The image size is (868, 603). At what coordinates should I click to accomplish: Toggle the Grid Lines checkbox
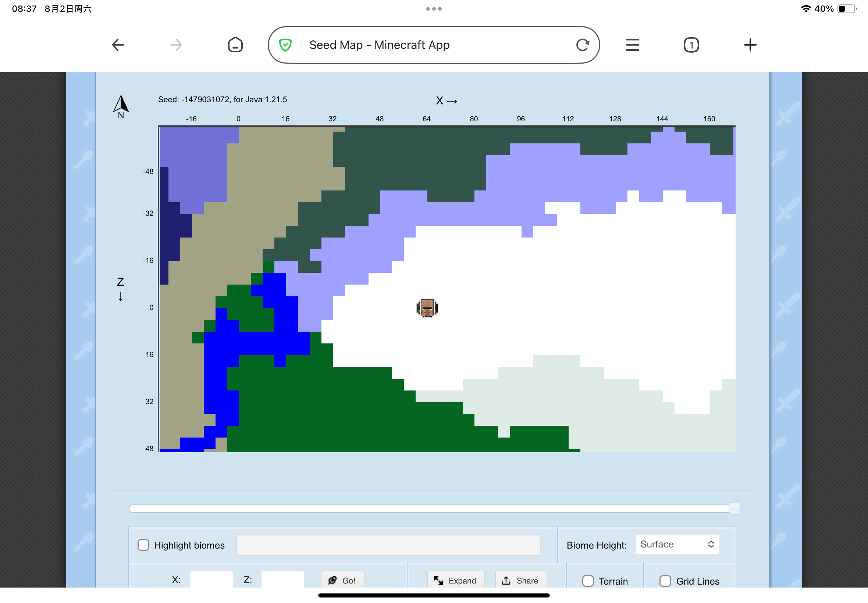665,581
